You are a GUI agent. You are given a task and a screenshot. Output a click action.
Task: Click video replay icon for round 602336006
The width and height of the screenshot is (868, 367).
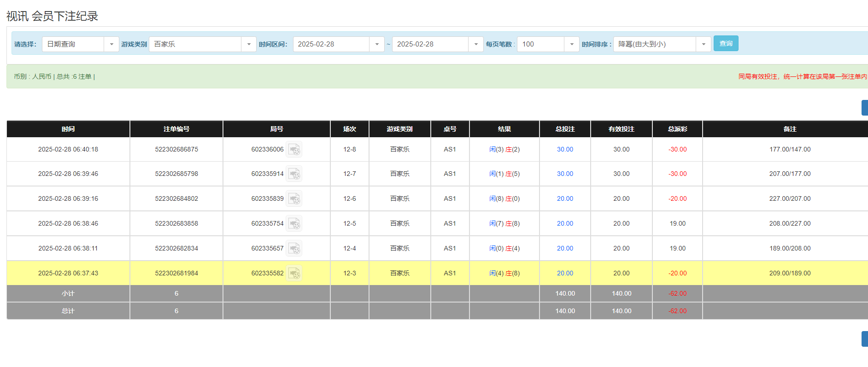(x=294, y=150)
